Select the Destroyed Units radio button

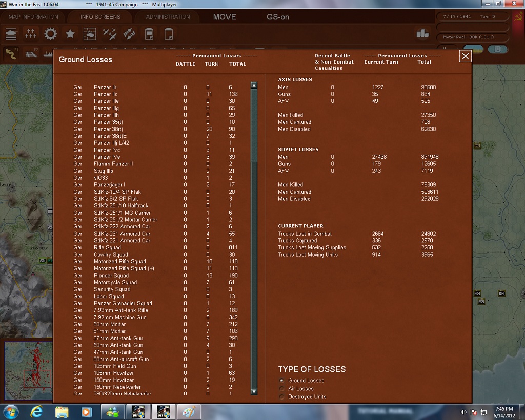[x=282, y=397]
